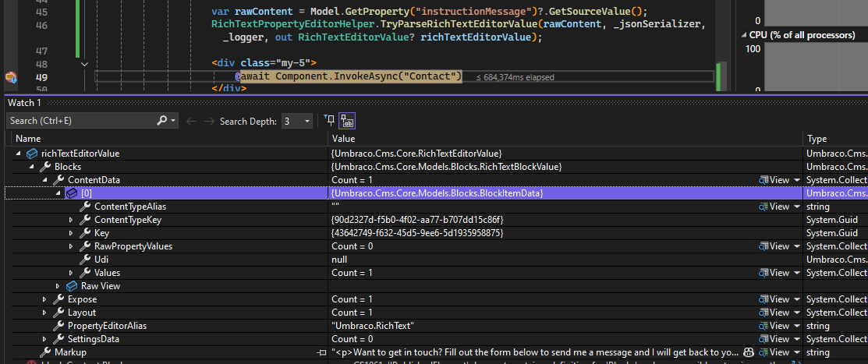Click the forward arrow beside the search box
The image size is (868, 364).
coord(208,121)
